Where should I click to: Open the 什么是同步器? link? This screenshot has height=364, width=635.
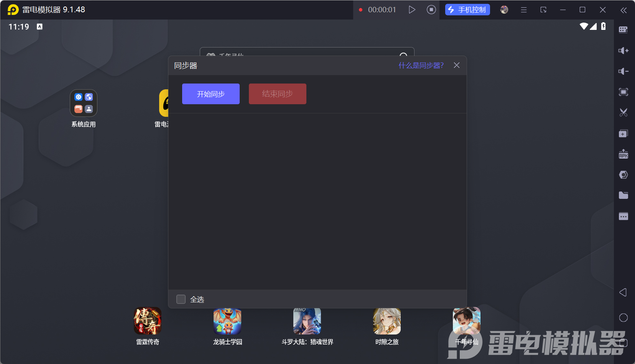421,66
